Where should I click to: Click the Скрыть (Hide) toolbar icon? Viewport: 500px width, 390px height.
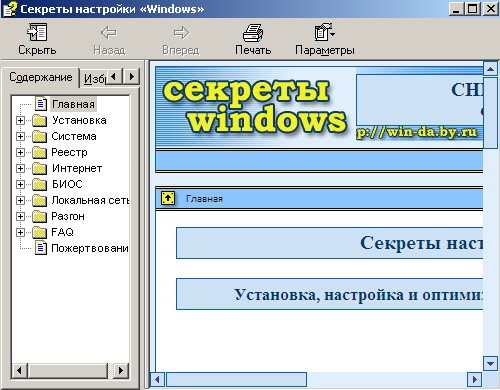click(37, 32)
